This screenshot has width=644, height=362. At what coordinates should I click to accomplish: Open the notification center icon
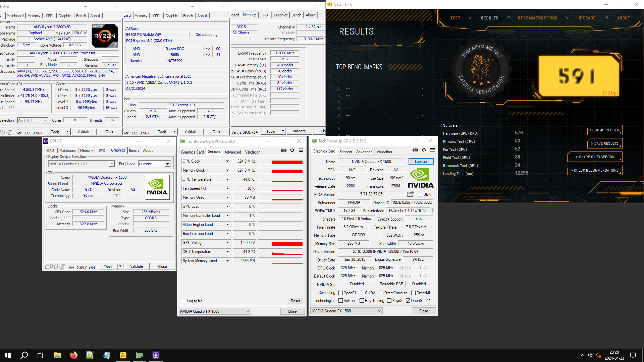point(633,355)
